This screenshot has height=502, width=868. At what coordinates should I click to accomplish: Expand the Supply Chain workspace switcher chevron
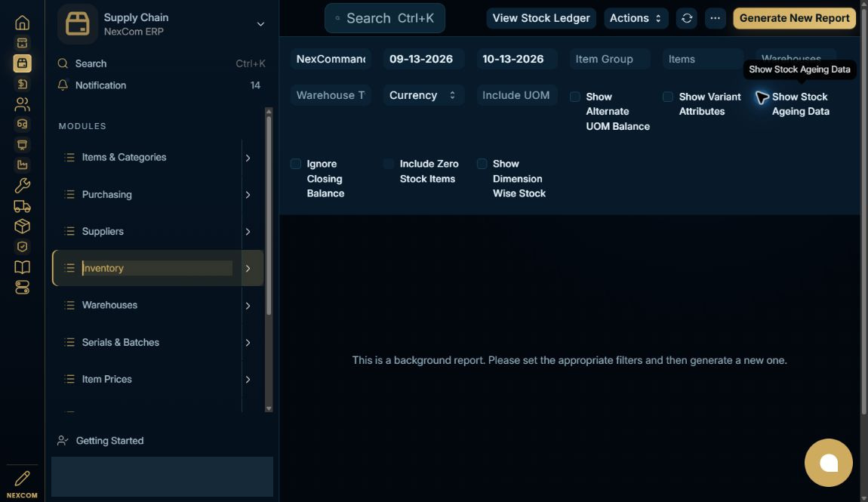click(x=260, y=24)
